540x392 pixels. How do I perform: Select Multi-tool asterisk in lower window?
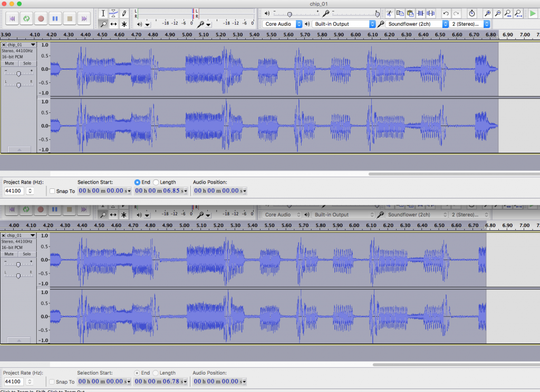[123, 215]
